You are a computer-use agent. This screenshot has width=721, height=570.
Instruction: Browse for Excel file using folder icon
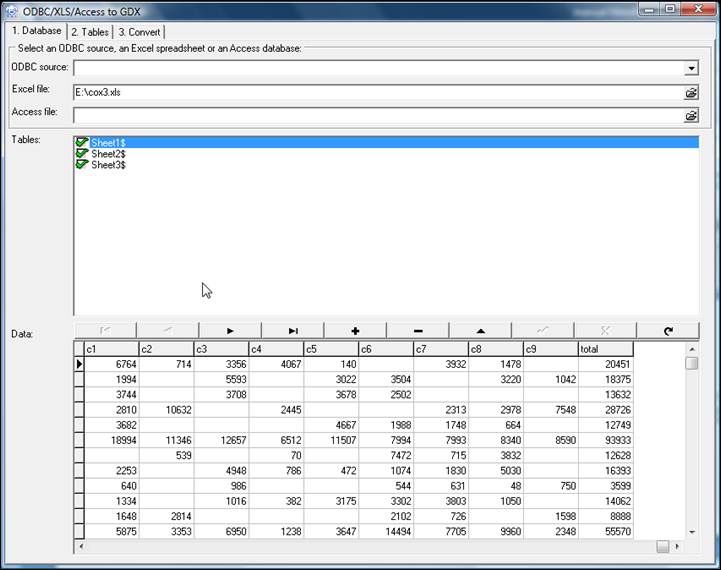tap(690, 92)
